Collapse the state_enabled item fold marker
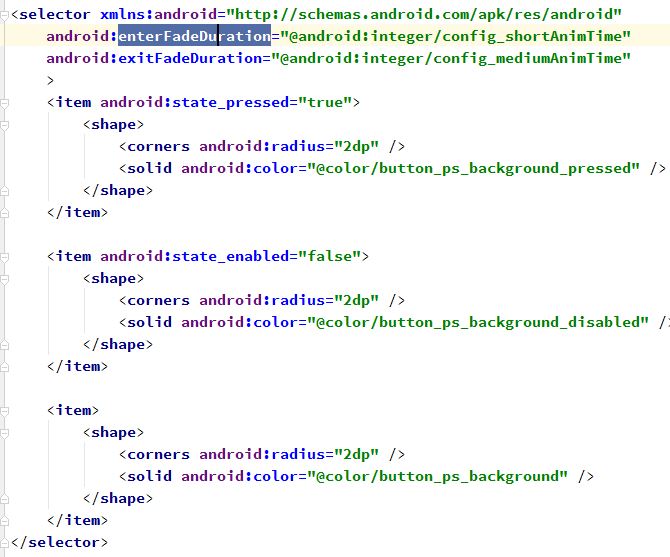 (x=4, y=257)
